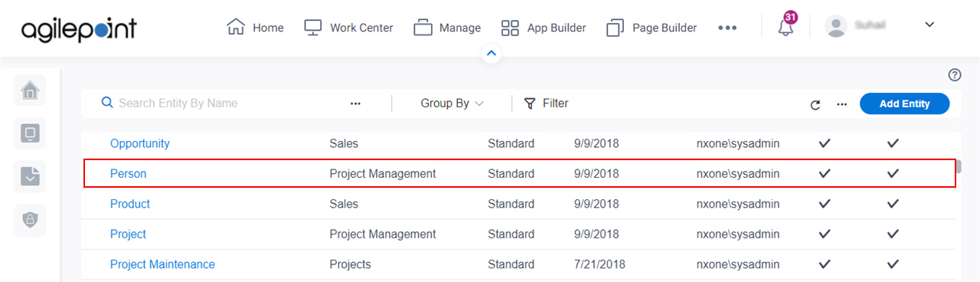Image resolution: width=980 pixels, height=282 pixels.
Task: Click first checkmark in Person row
Action: [825, 173]
